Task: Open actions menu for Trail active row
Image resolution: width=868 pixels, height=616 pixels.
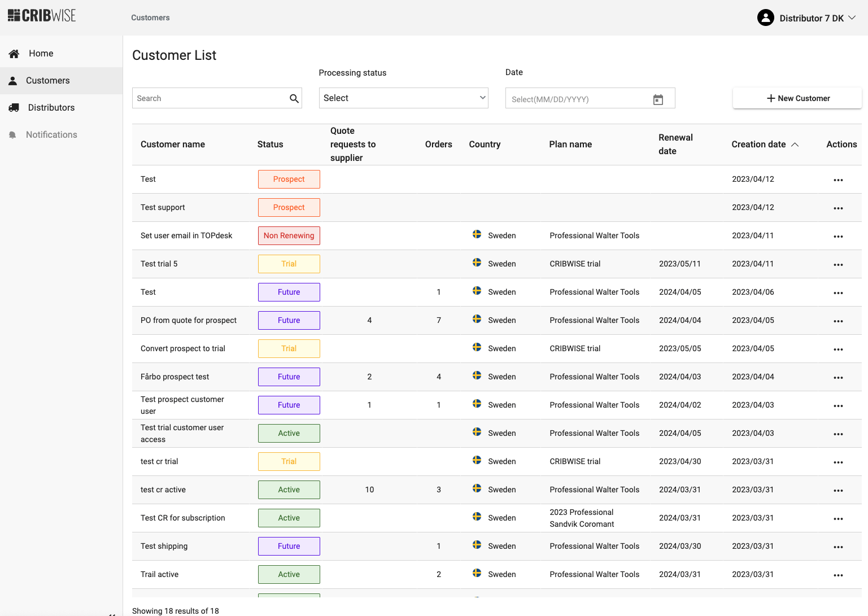Action: (x=838, y=575)
